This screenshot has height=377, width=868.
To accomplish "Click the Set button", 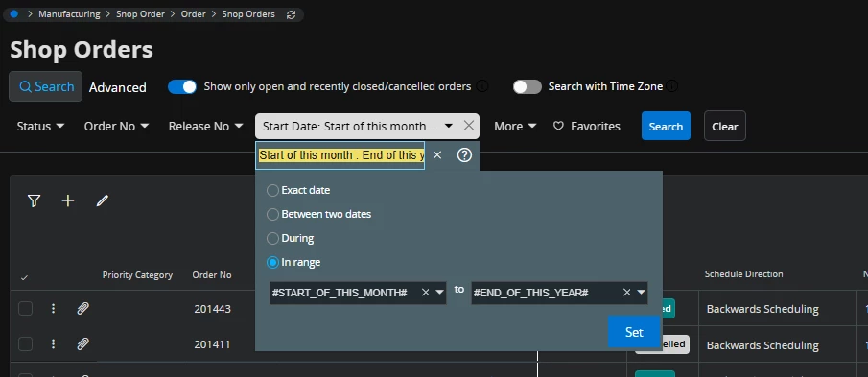I will (x=634, y=332).
